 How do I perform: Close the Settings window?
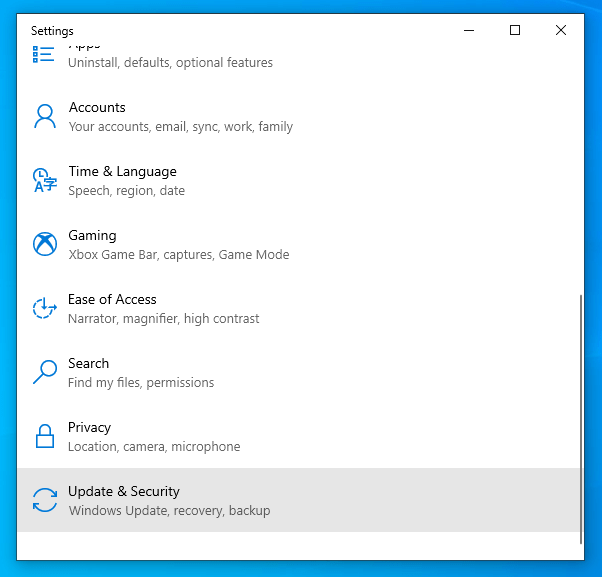tap(561, 30)
